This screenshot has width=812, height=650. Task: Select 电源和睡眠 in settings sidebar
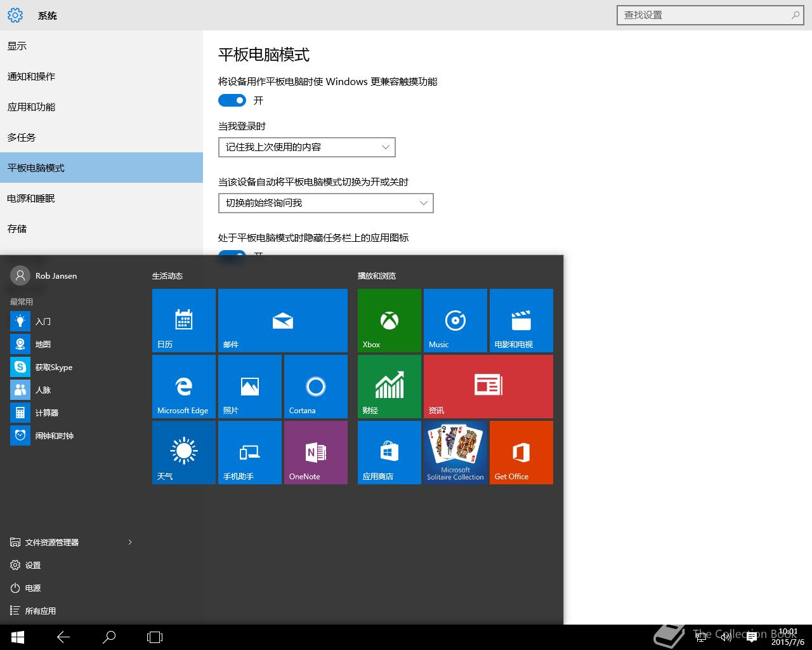pyautogui.click(x=101, y=198)
